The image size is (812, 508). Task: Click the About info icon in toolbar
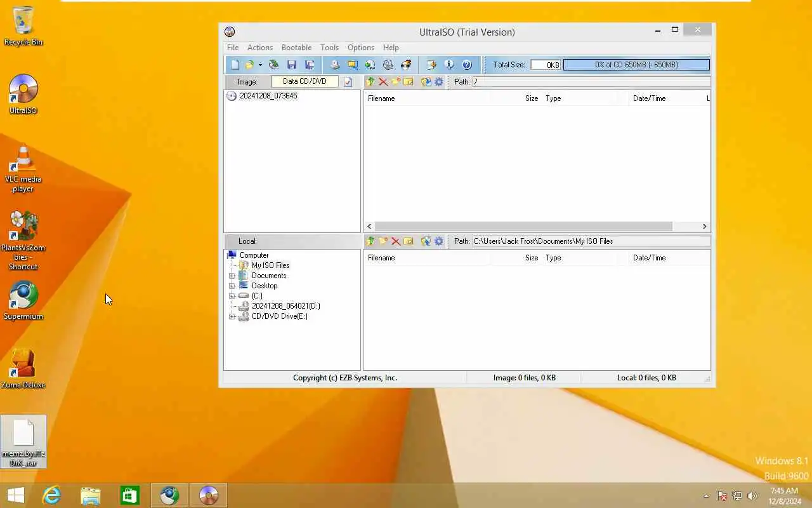pyautogui.click(x=449, y=65)
